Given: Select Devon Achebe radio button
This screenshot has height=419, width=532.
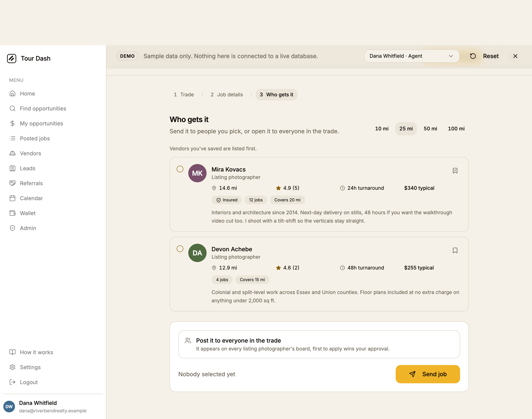Looking at the screenshot, I should click(180, 249).
